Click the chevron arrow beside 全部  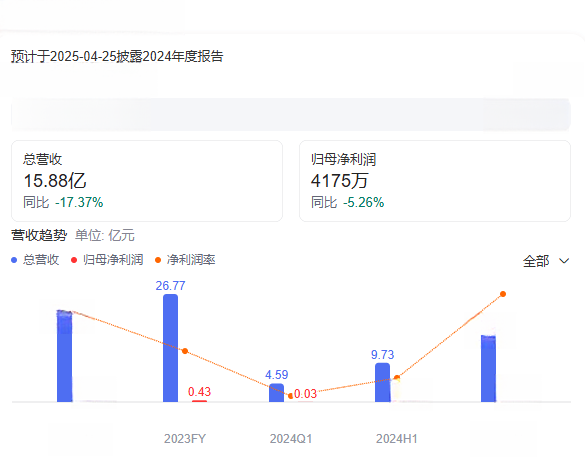point(564,261)
